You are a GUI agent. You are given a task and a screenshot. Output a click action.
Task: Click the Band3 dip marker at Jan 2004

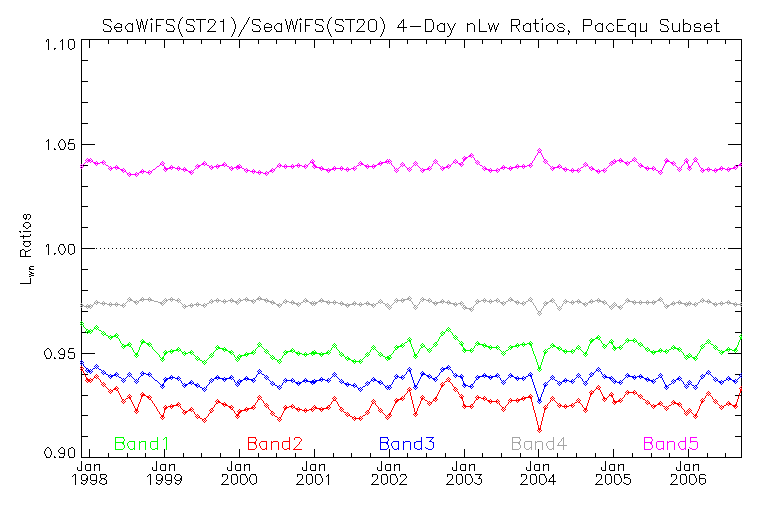point(540,401)
